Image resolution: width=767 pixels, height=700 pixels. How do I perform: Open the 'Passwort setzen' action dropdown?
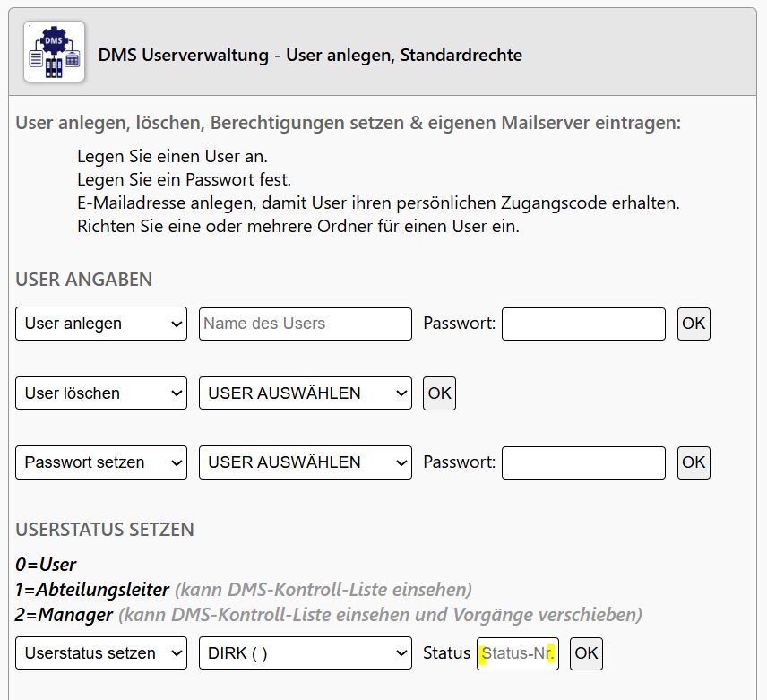tap(101, 462)
